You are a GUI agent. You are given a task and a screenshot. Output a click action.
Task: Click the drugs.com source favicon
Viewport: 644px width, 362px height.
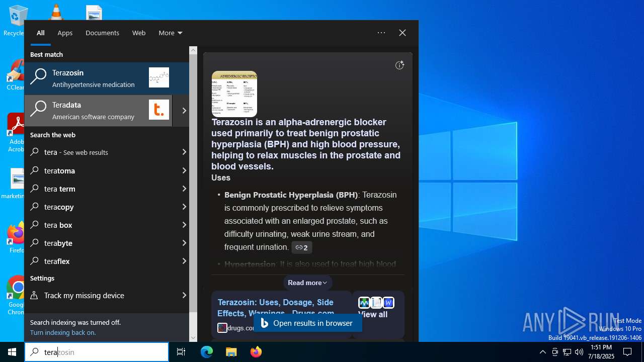click(222, 328)
